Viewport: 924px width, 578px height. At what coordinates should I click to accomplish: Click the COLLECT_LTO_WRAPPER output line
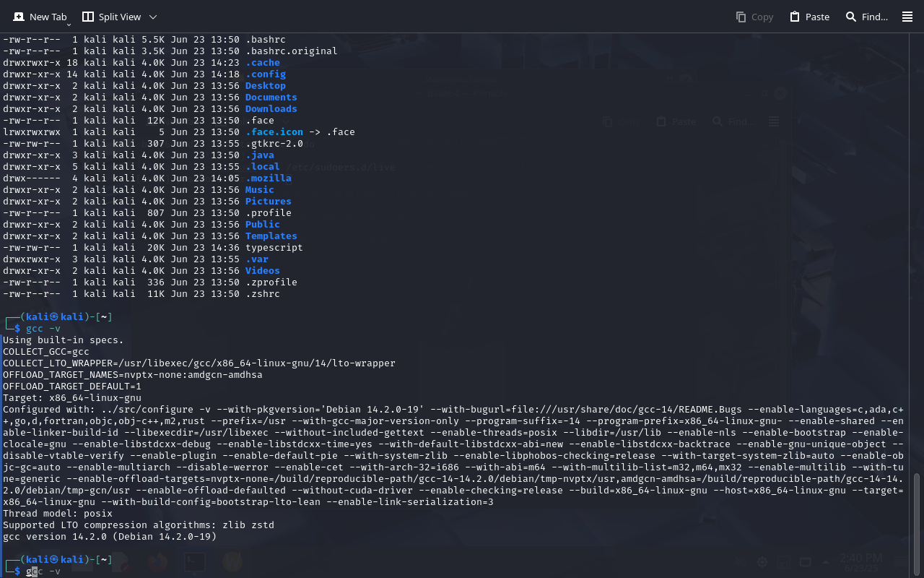(199, 363)
